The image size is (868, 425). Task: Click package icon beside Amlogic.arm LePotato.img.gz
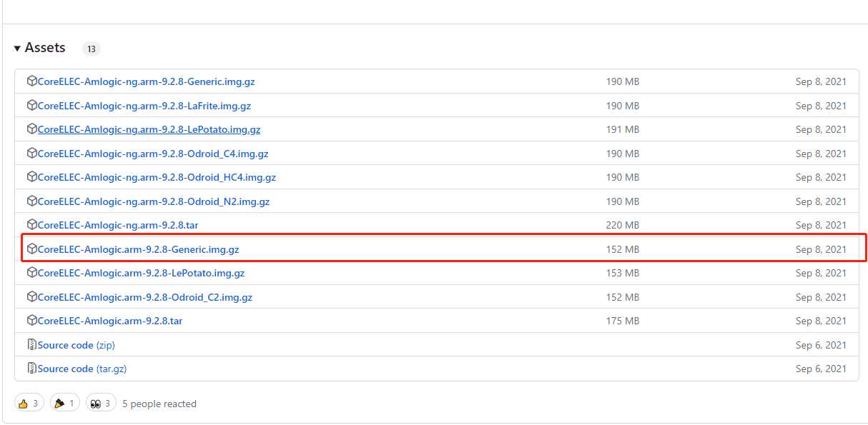31,273
